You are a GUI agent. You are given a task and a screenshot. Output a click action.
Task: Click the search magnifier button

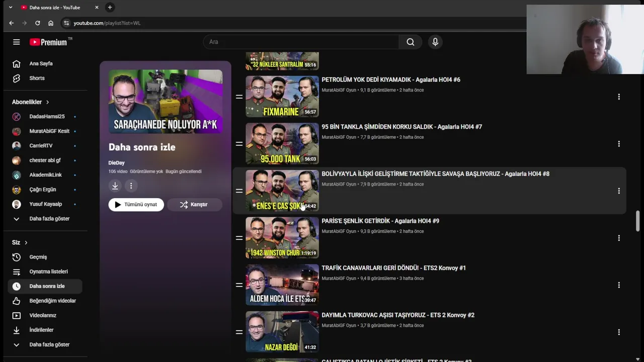pos(411,42)
